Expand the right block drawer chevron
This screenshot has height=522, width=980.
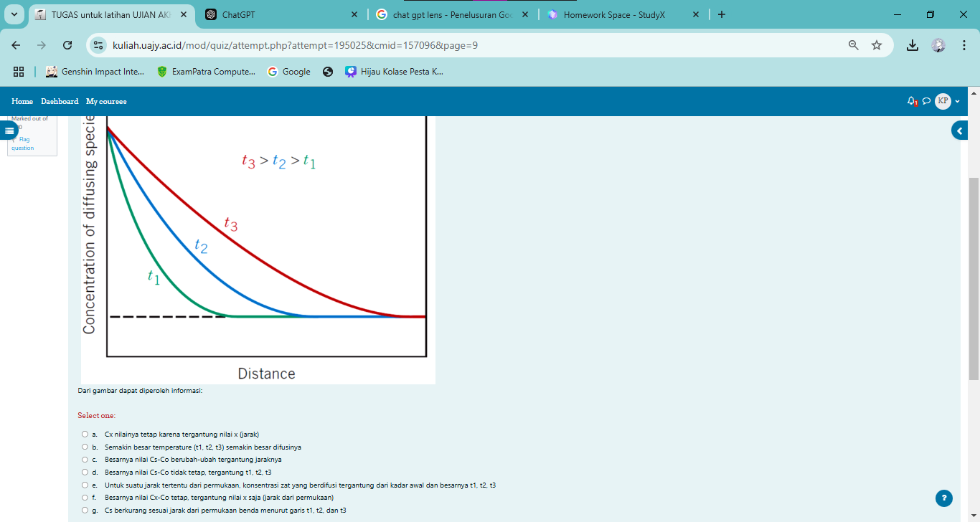coord(960,130)
